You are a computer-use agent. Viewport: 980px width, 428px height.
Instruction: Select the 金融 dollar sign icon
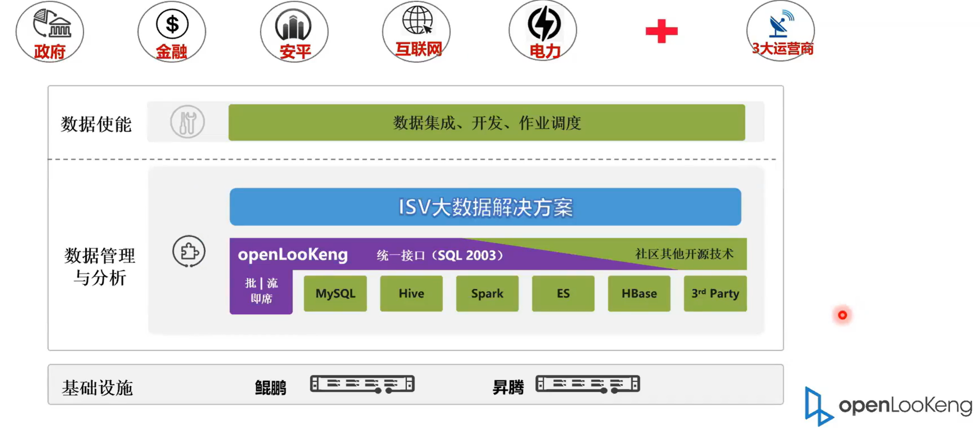tap(172, 24)
